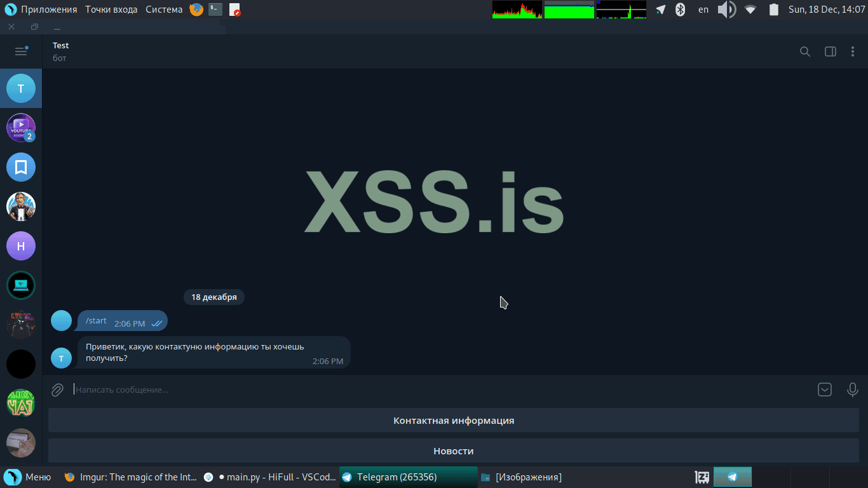The height and width of the screenshot is (488, 868).
Task: Open the Приложения menu in top panel
Action: [x=49, y=10]
